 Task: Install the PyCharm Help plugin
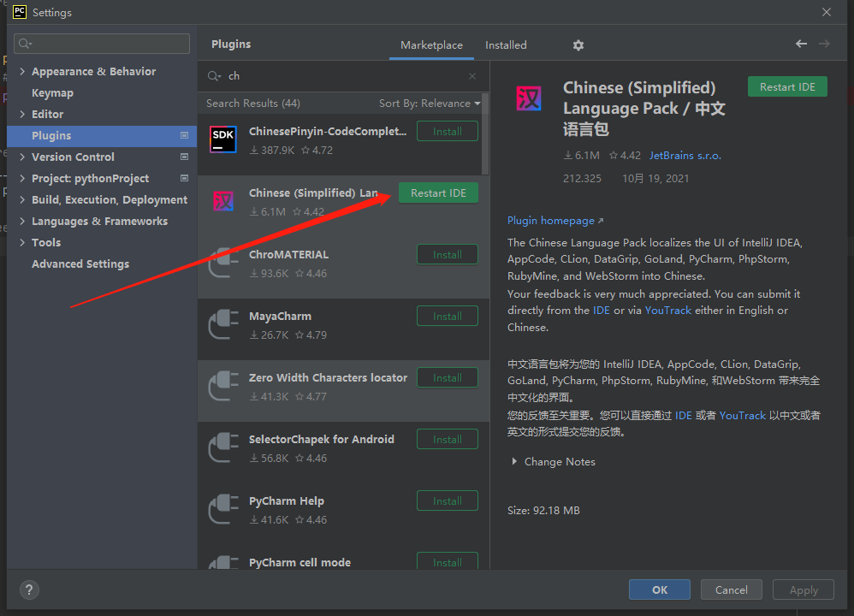click(448, 500)
